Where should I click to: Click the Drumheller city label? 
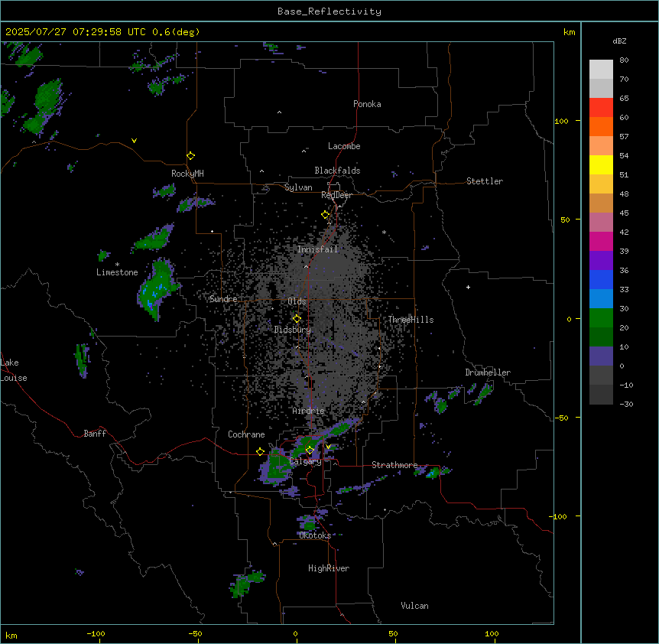(488, 372)
